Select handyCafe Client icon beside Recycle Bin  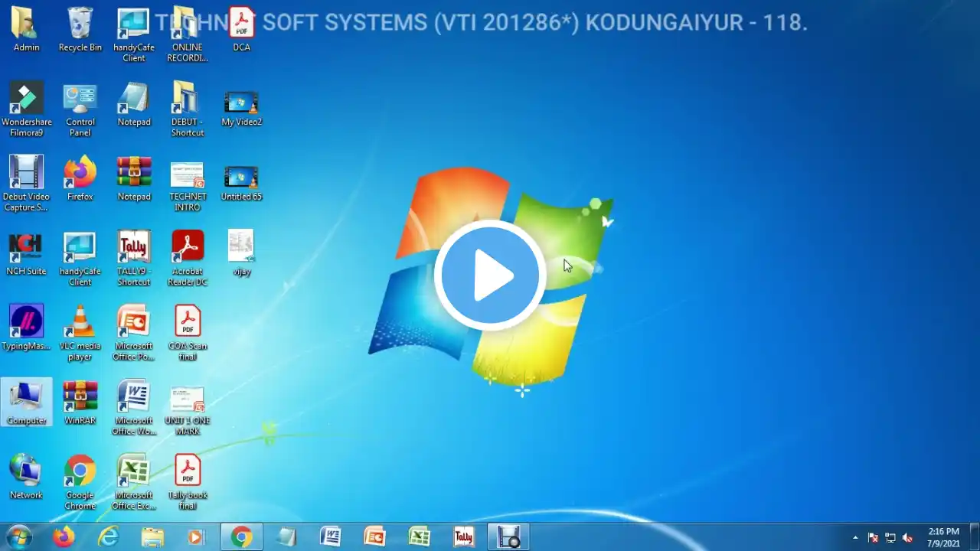(134, 34)
